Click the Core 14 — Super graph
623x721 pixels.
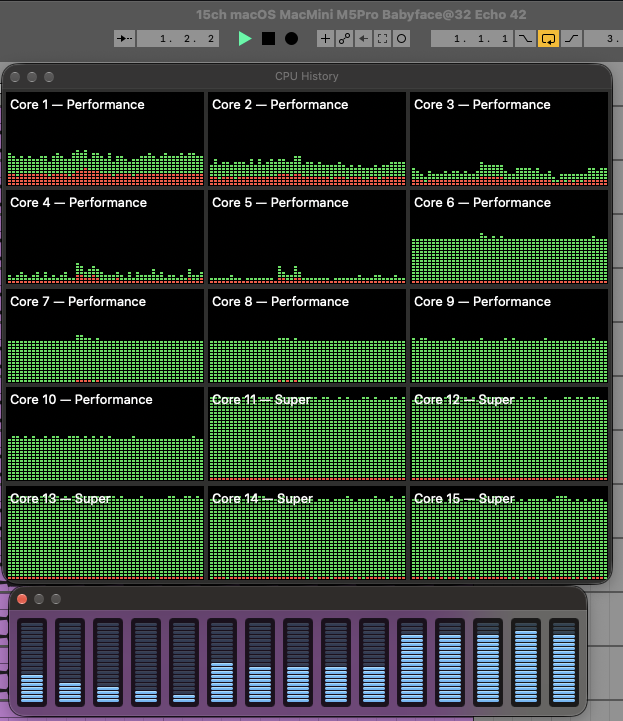pos(307,532)
